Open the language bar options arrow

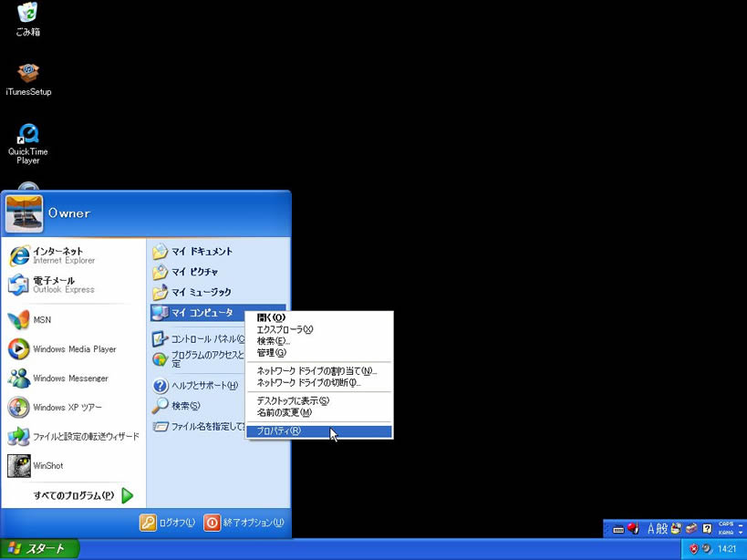coord(741,533)
